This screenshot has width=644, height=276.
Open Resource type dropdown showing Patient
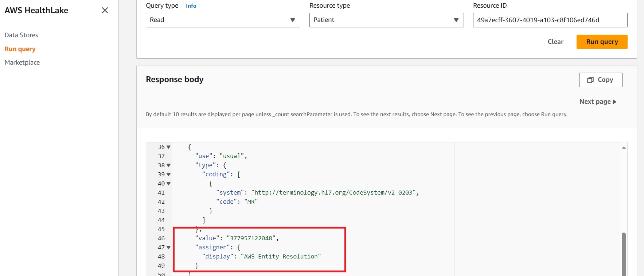tap(386, 20)
